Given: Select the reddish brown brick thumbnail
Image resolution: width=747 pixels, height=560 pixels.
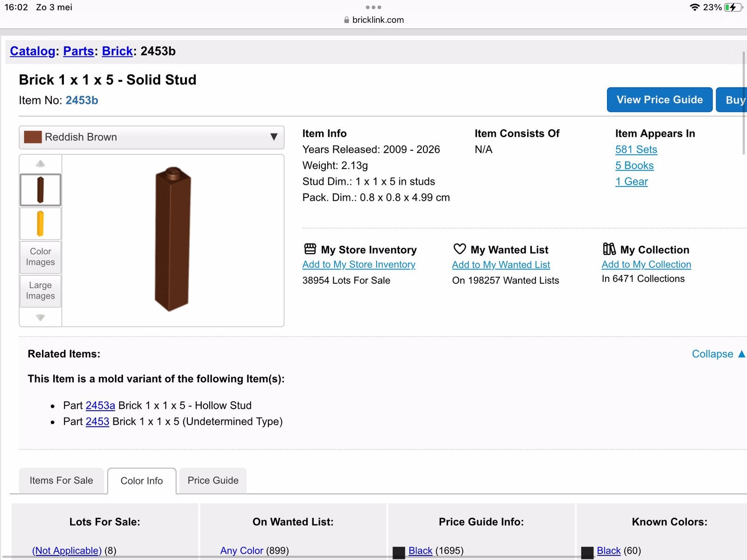Looking at the screenshot, I should tap(41, 190).
